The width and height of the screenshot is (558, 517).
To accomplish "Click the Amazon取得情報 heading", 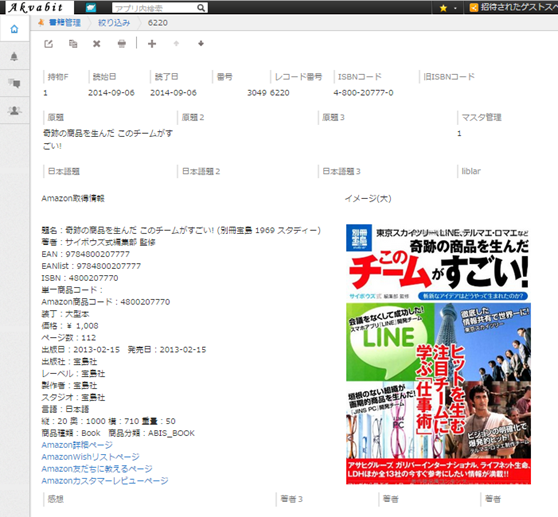I will [x=73, y=198].
